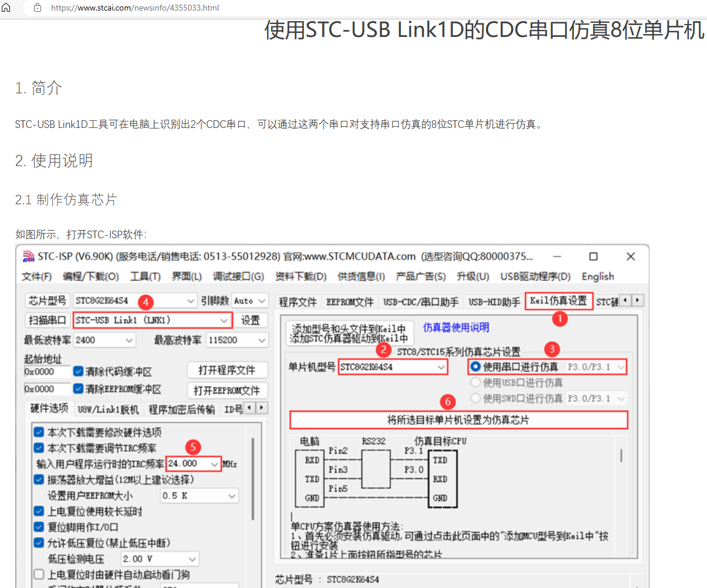Open the 升级(U) menu
The width and height of the screenshot is (707, 588).
pos(473,276)
